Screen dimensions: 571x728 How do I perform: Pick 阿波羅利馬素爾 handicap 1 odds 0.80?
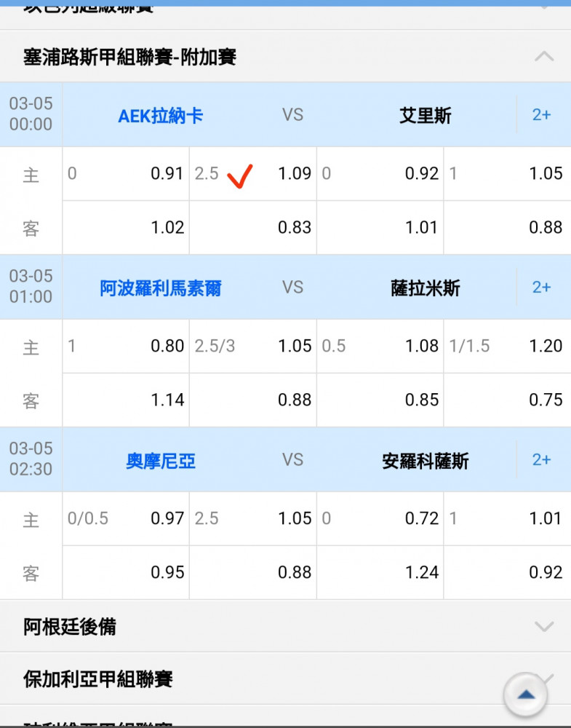pyautogui.click(x=126, y=347)
